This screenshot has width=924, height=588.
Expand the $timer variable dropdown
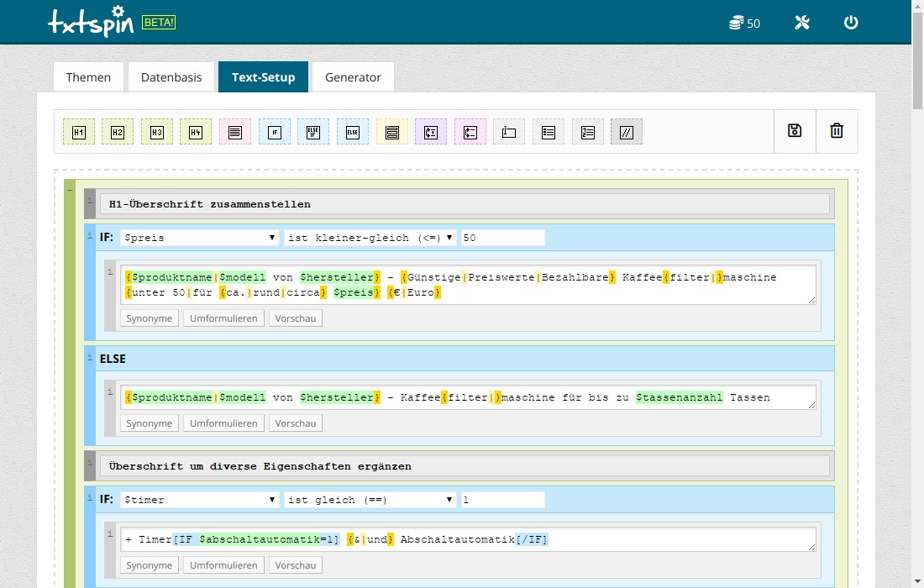click(x=200, y=500)
